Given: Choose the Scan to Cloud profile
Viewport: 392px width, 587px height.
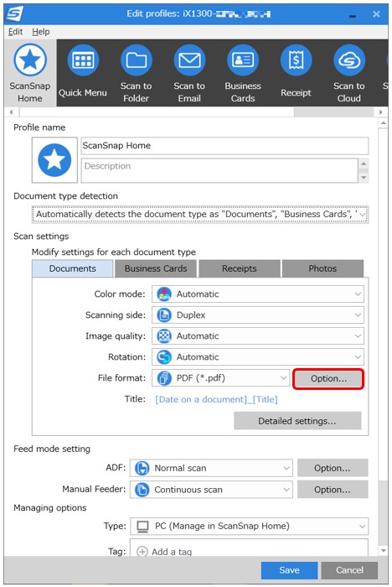Looking at the screenshot, I should tap(349, 73).
